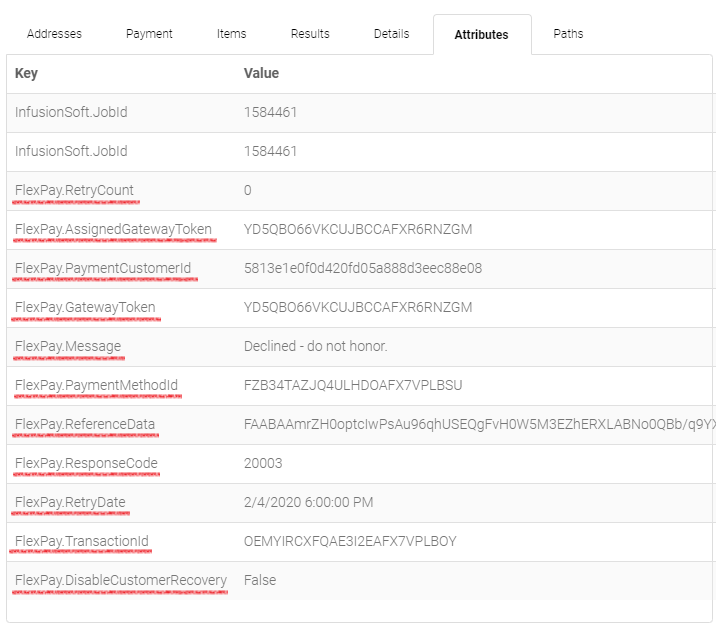Image resolution: width=716 pixels, height=629 pixels.
Task: Click the ReferenceData value starting FAABAAmrZH0
Action: pyautogui.click(x=480, y=424)
